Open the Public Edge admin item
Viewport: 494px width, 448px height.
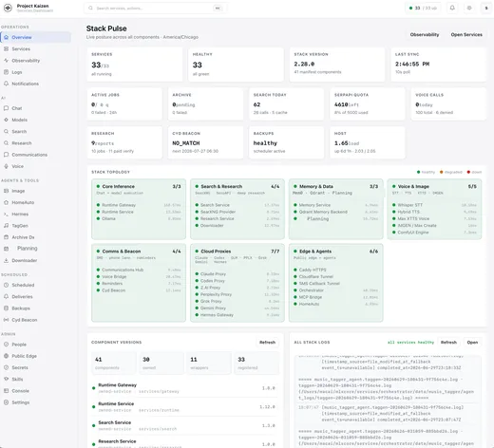[35, 356]
